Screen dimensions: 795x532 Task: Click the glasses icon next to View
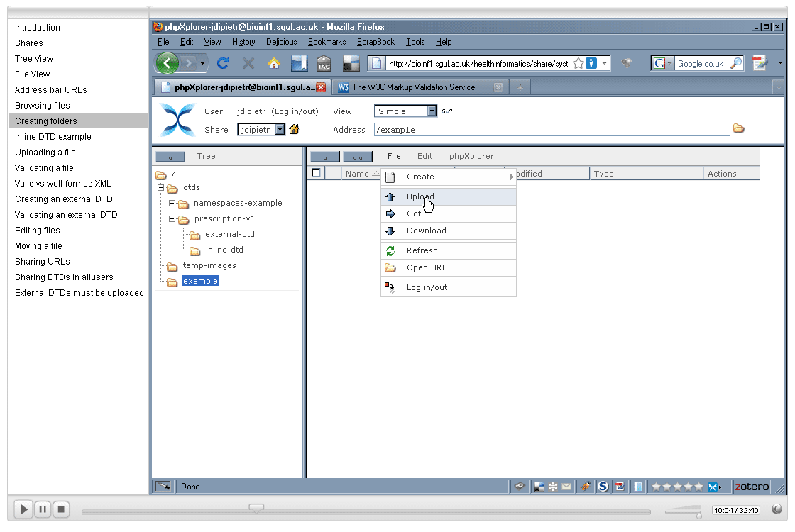coord(446,111)
